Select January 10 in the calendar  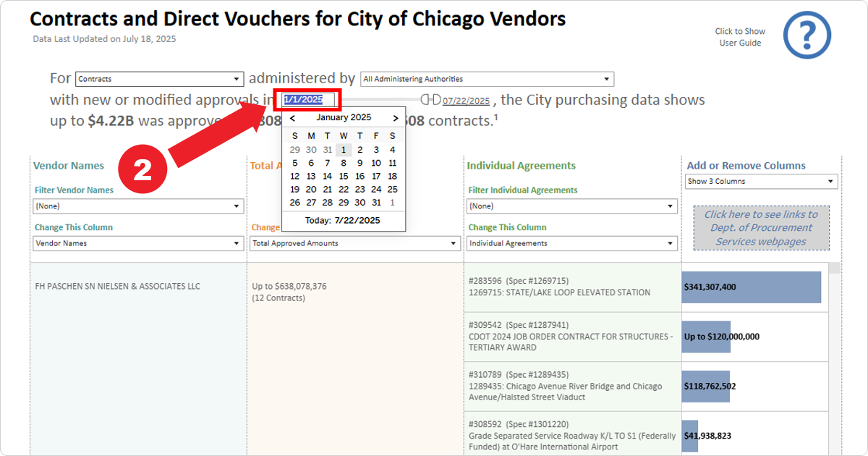pos(376,163)
